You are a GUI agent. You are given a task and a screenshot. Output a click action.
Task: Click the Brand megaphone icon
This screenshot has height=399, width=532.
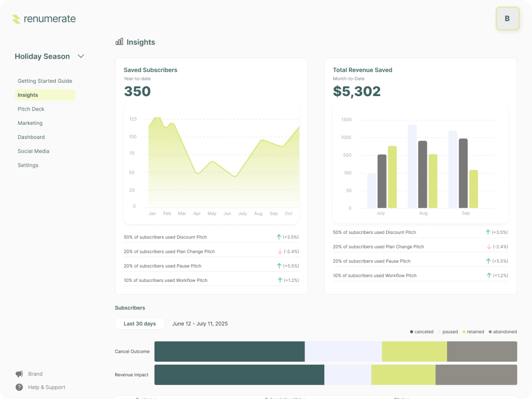pyautogui.click(x=19, y=374)
